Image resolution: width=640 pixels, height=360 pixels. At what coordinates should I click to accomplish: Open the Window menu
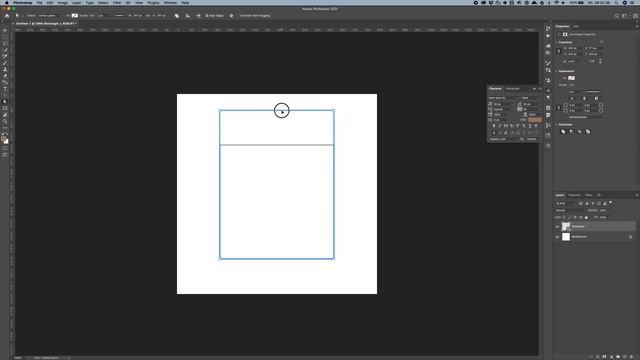click(170, 2)
